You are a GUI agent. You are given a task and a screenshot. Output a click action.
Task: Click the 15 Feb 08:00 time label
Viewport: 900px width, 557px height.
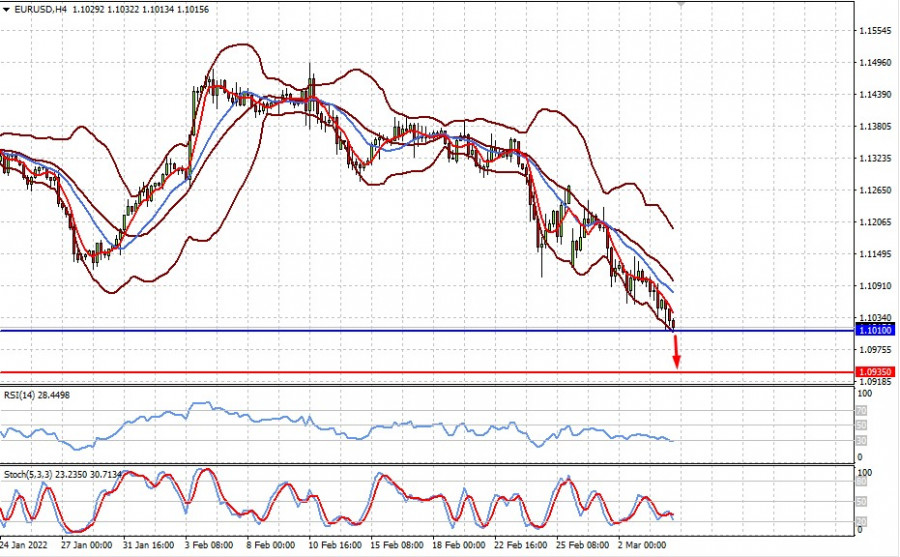[x=397, y=545]
